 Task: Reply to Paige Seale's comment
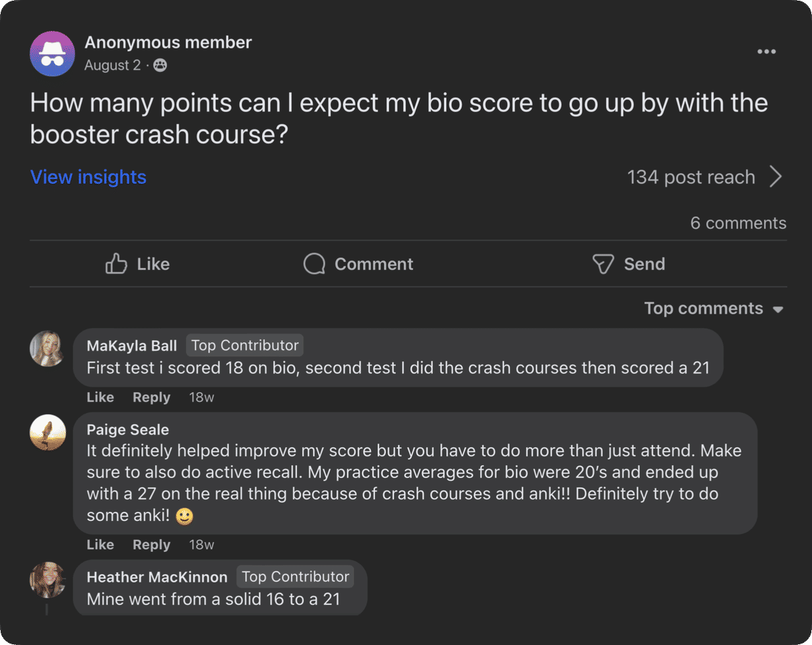(x=151, y=544)
